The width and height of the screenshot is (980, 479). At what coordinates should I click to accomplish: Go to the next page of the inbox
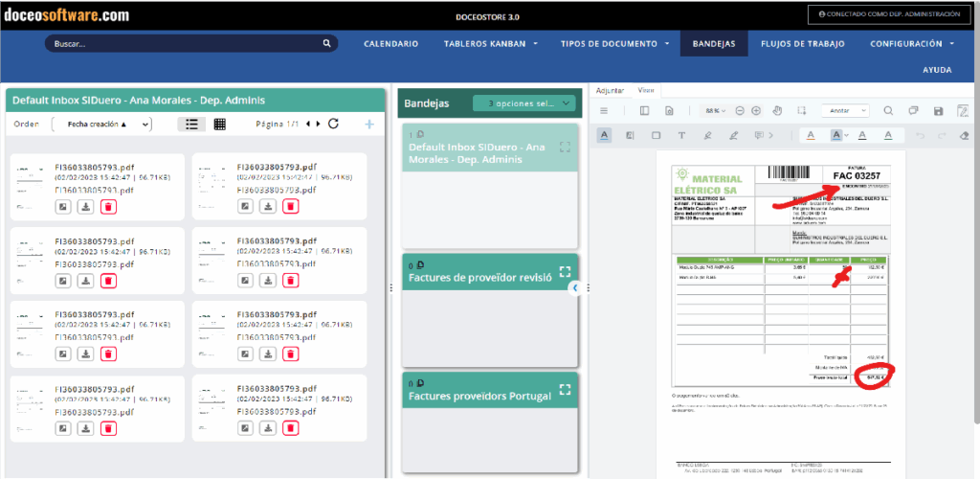pyautogui.click(x=318, y=124)
